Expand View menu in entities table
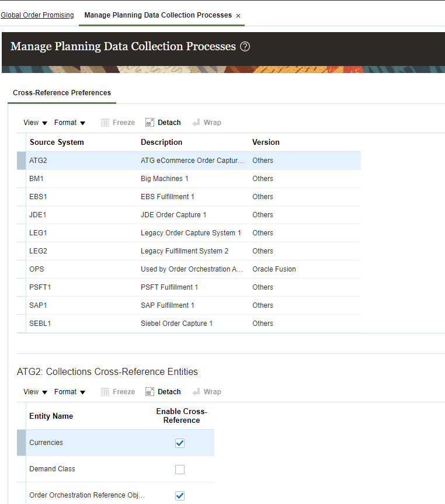The image size is (445, 504). (35, 392)
